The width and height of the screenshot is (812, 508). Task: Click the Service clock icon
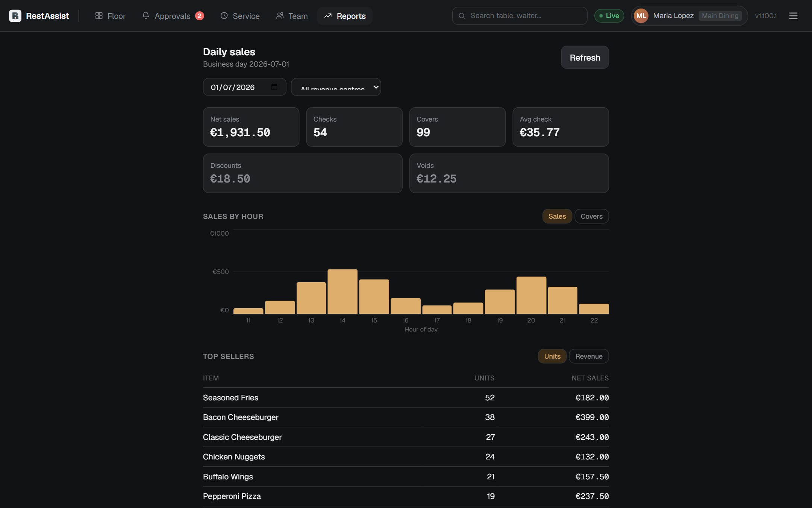click(x=224, y=16)
